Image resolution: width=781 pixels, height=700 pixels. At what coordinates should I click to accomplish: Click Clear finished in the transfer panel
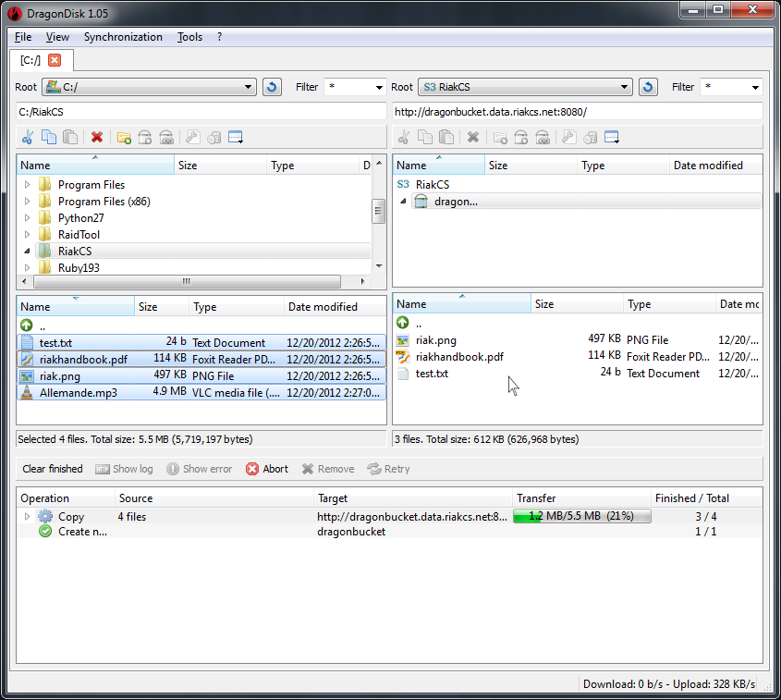52,469
